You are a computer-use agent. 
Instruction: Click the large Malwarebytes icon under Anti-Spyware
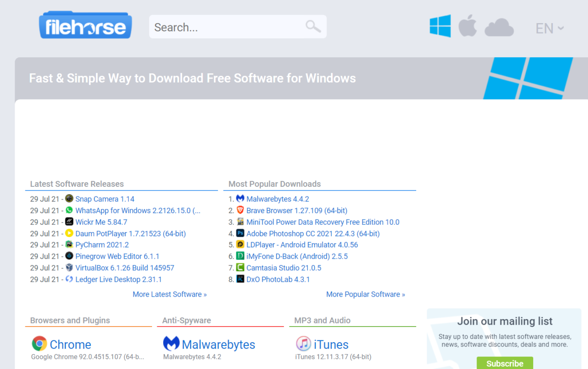[x=171, y=344]
